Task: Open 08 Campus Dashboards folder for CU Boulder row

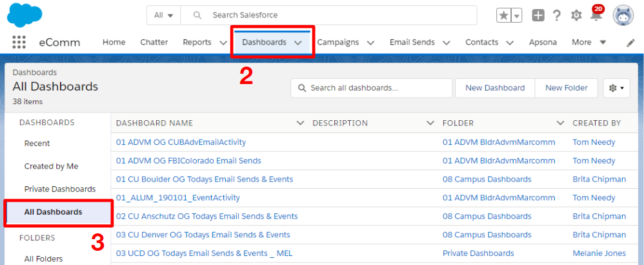Action: [x=487, y=180]
